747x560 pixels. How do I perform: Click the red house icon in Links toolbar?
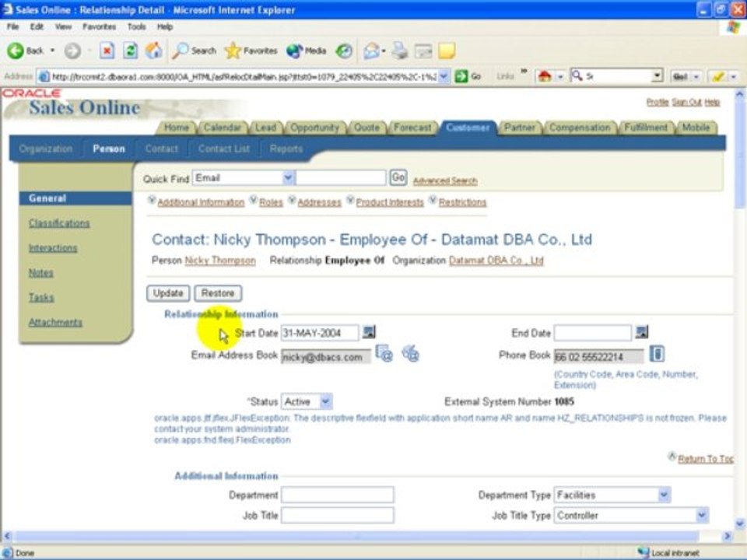point(545,76)
